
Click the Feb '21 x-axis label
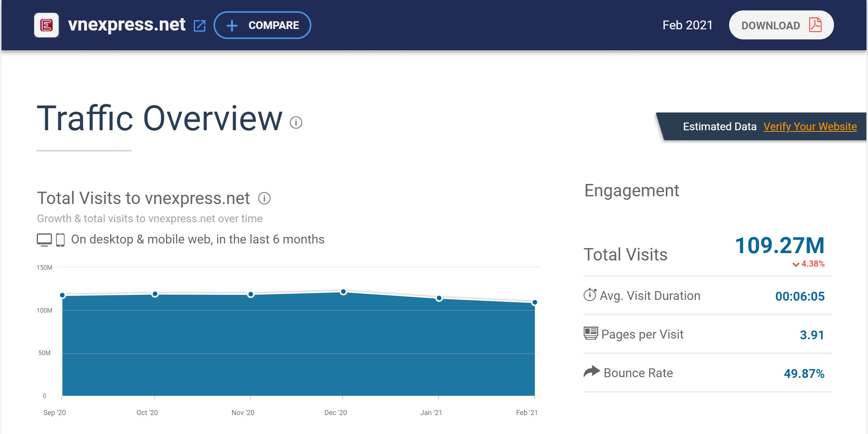tap(527, 413)
